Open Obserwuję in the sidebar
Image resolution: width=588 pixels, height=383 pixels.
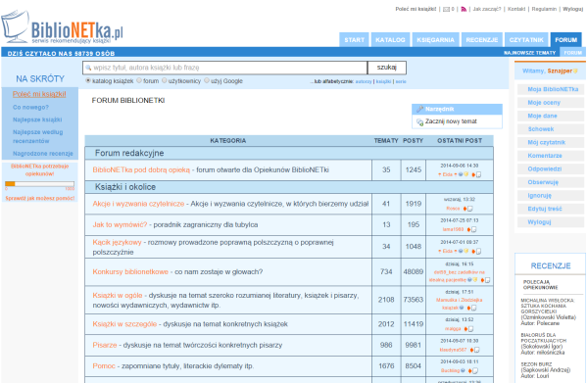click(x=551, y=182)
